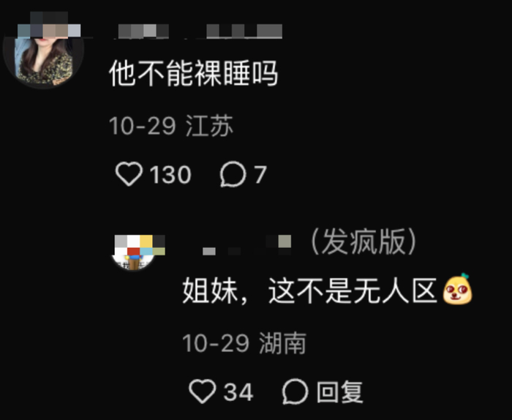Open the 7 replies speech bubble icon
The width and height of the screenshot is (512, 420).
233,174
